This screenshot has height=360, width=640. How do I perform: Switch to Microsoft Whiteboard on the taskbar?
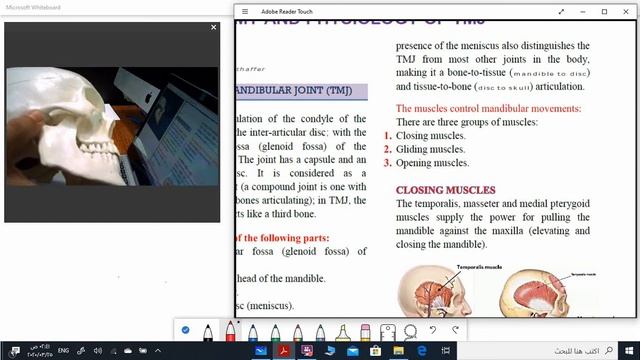[261, 351]
